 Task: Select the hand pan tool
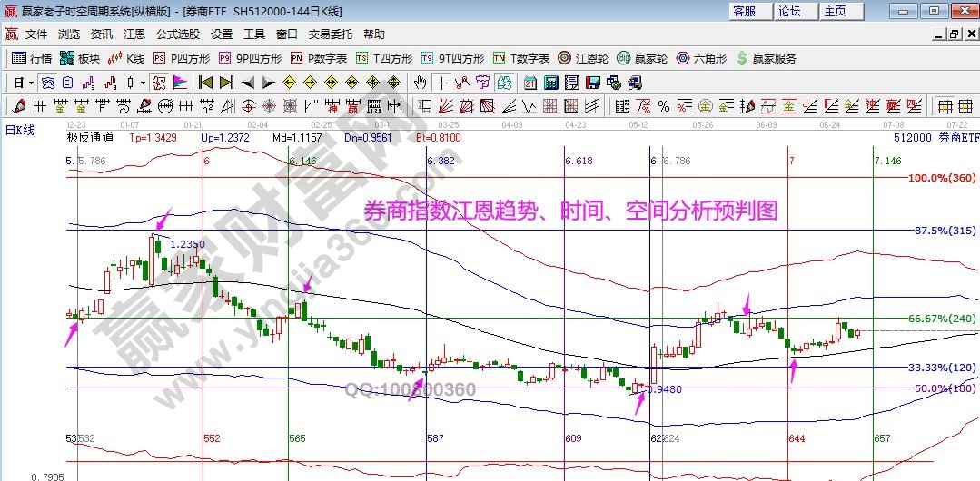(x=420, y=83)
